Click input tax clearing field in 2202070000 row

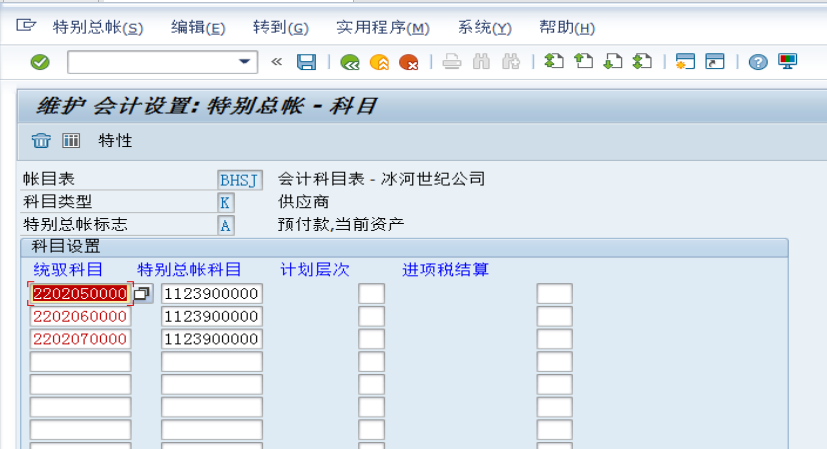(x=554, y=339)
